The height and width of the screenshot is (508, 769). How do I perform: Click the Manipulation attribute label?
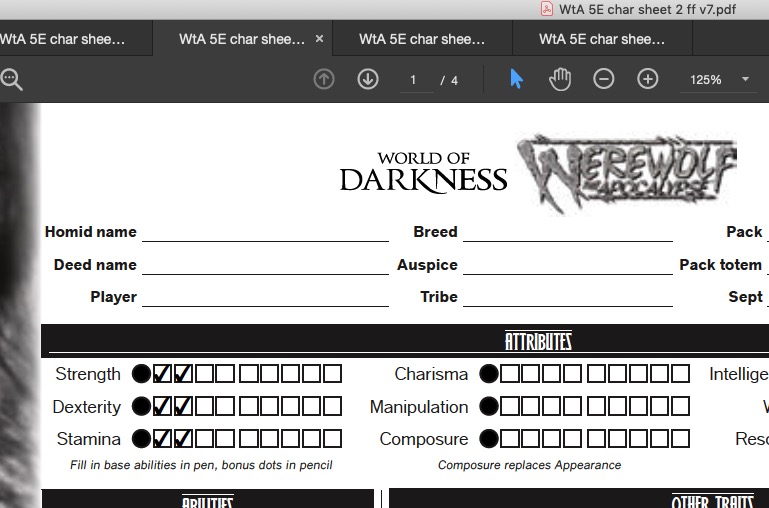point(419,407)
